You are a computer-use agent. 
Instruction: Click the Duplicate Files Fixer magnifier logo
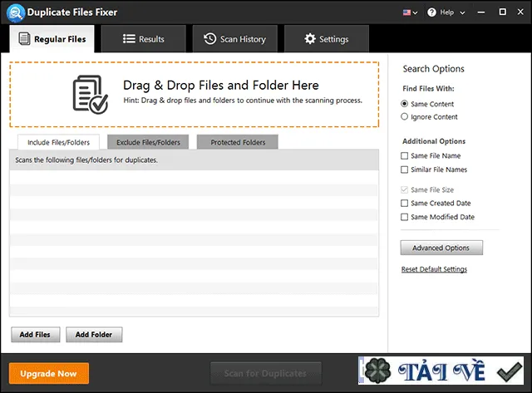[x=16, y=12]
